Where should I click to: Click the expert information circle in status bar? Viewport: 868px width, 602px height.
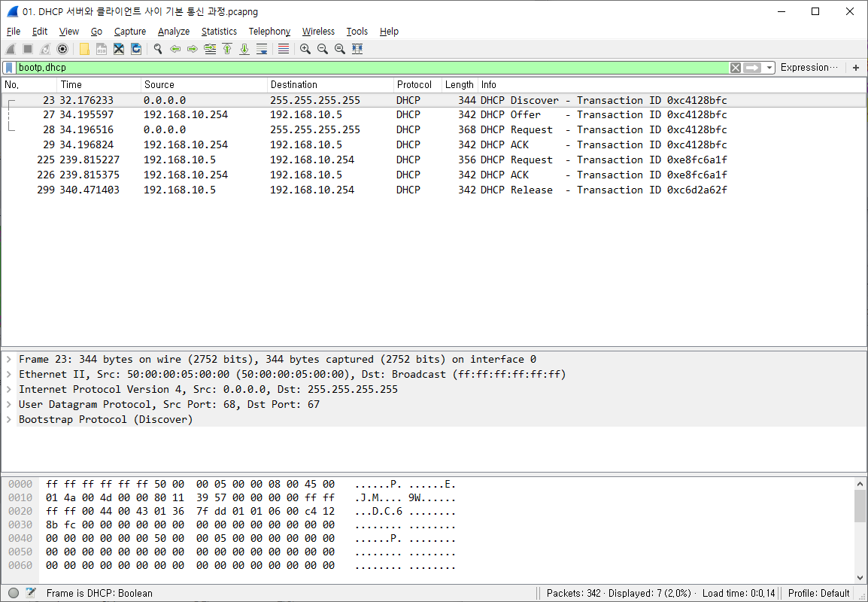tap(14, 593)
